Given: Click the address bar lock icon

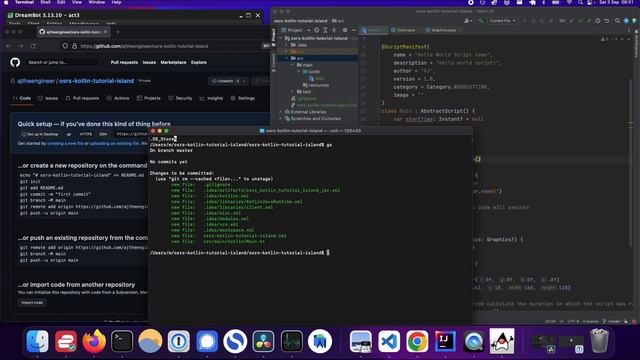Looking at the screenshot, I should (75, 46).
